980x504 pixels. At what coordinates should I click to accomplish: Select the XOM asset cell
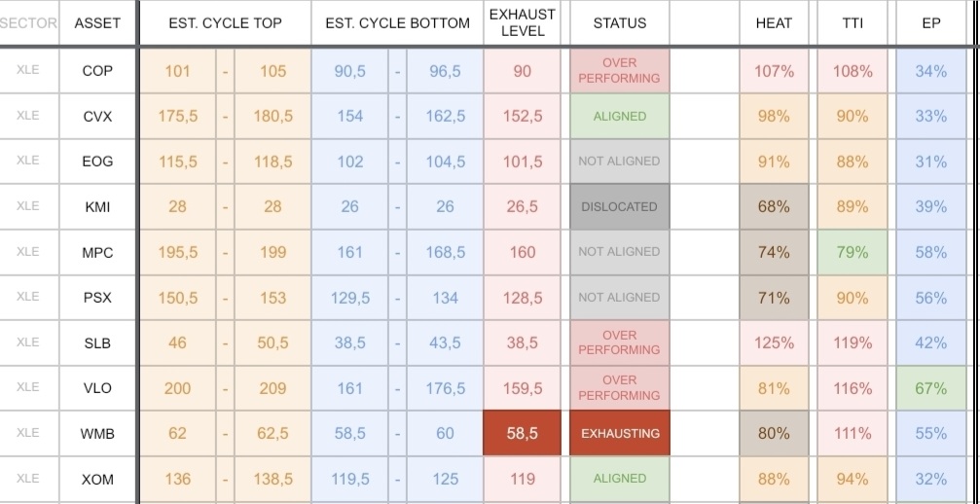[x=97, y=479]
